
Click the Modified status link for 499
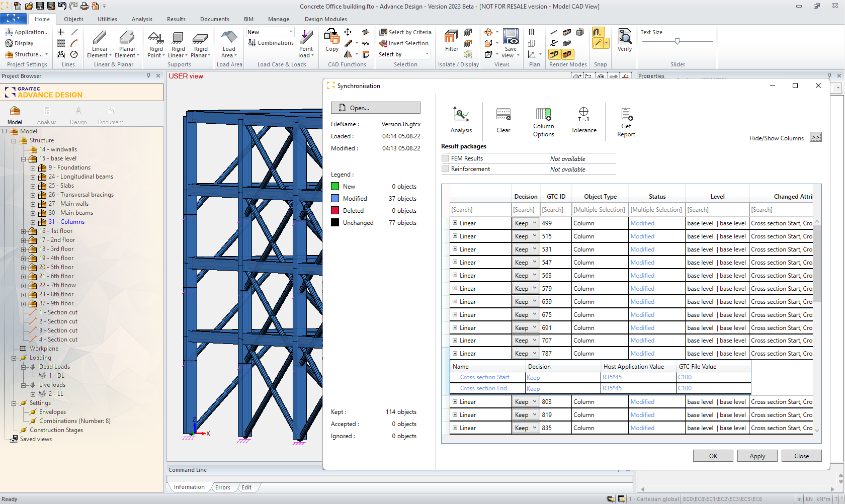click(x=642, y=223)
